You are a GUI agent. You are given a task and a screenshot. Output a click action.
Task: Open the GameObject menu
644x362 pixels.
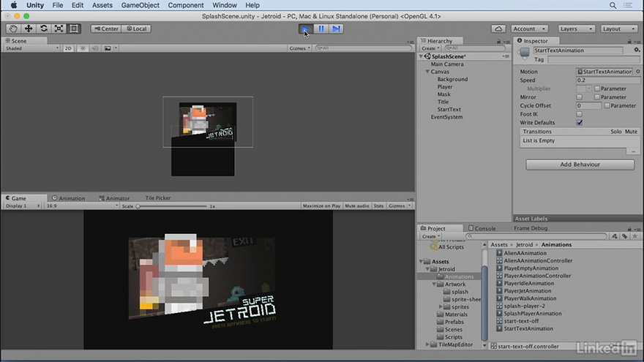pos(140,5)
